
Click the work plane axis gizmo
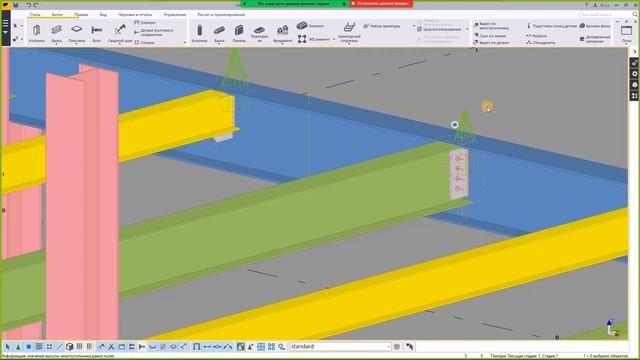pyautogui.click(x=613, y=328)
